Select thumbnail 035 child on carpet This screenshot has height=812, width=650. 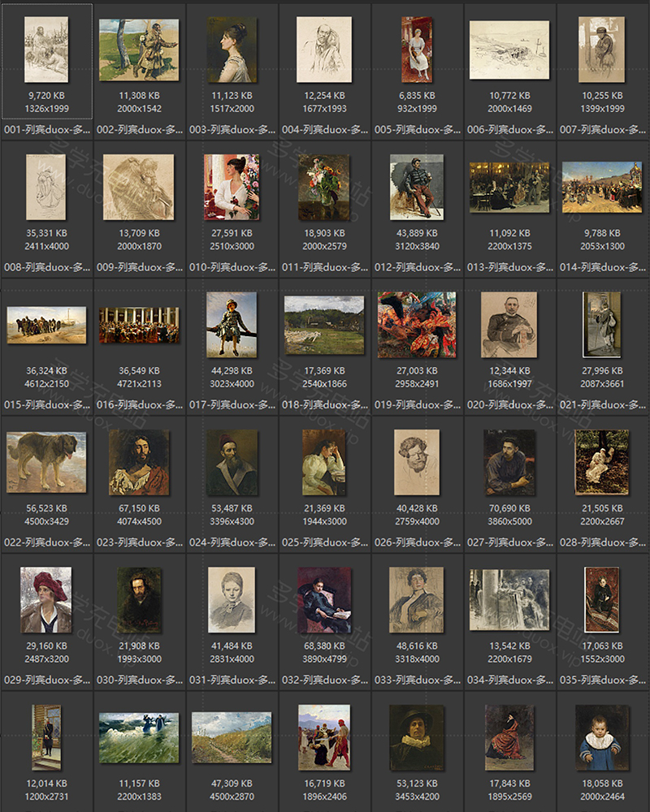[602, 600]
